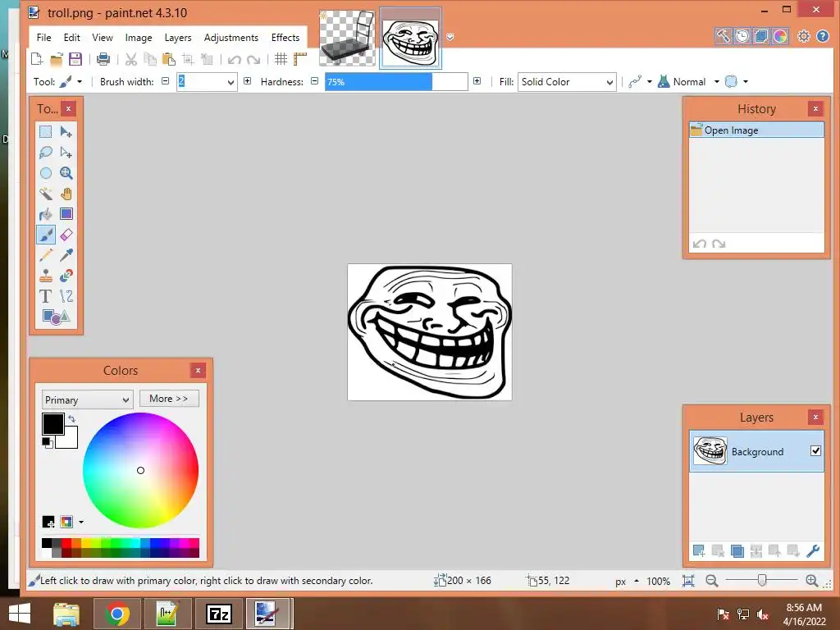Switch to the cart image thumbnail

[347, 38]
